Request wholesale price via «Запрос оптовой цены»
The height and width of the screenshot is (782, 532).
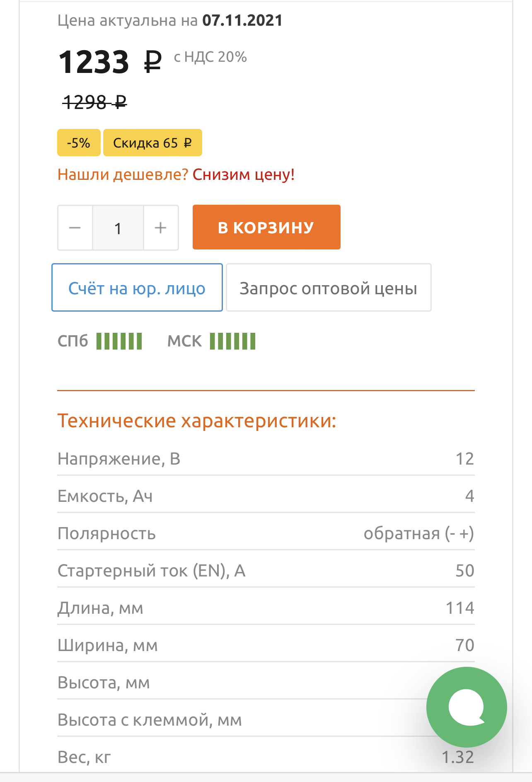(328, 288)
